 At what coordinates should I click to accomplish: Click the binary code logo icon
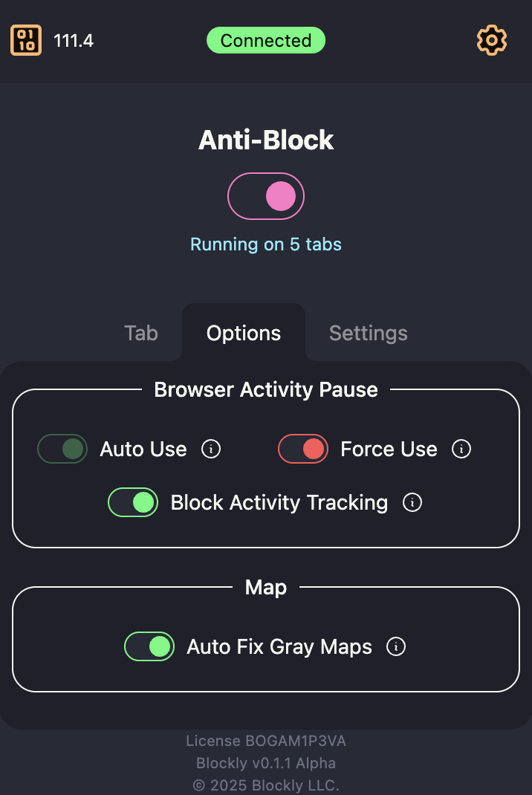[x=26, y=40]
